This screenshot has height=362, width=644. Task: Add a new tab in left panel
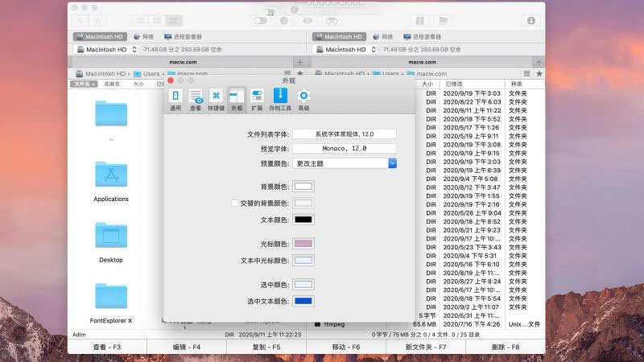pos(299,62)
